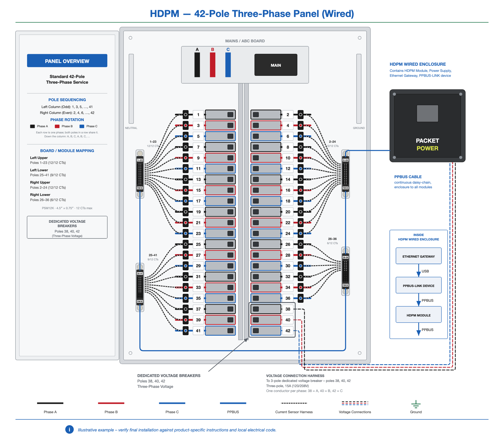Image resolution: width=504 pixels, height=441 pixels.
Task: Click the POLE SEQUENCING heading
Action: pyautogui.click(x=67, y=100)
